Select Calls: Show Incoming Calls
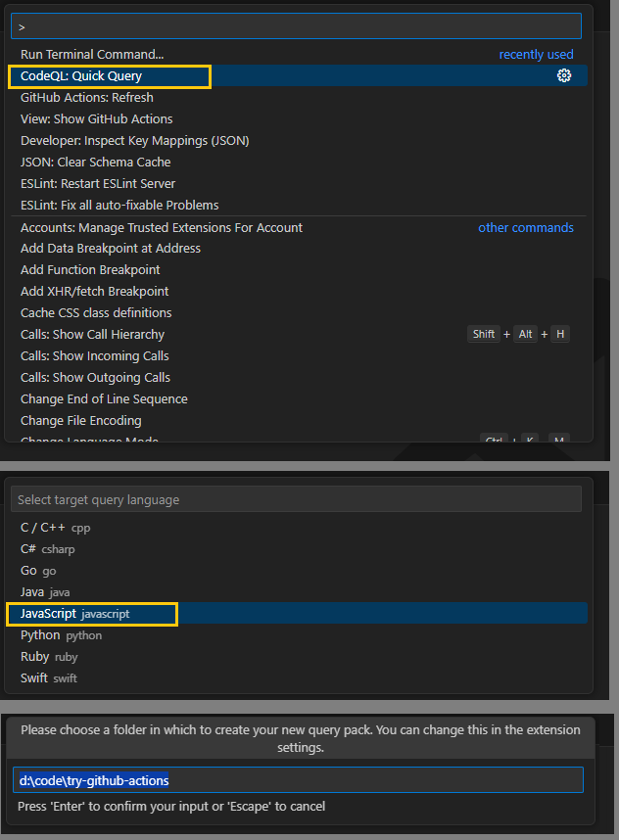This screenshot has width=619, height=840. pos(298,355)
